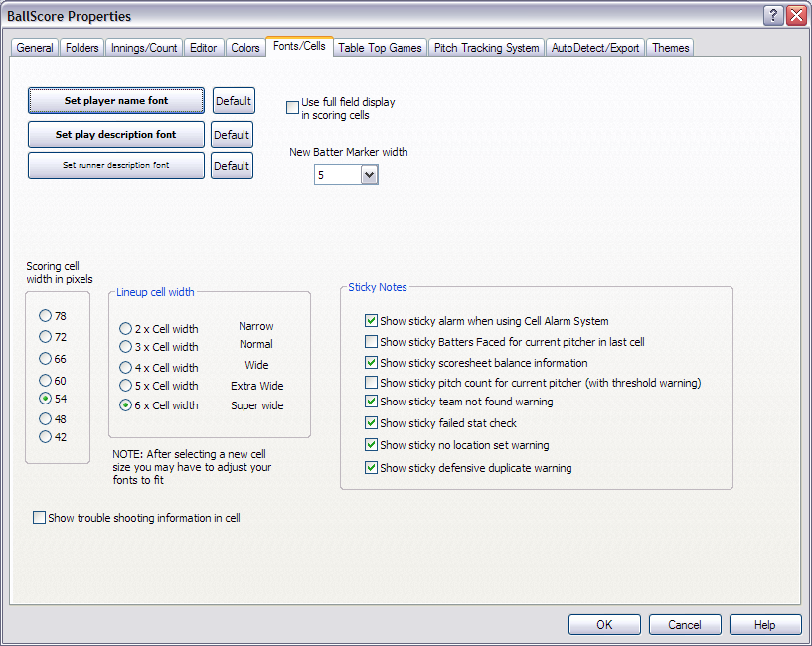Image resolution: width=812 pixels, height=646 pixels.
Task: Select scoring cell width 60
Action: pos(45,381)
